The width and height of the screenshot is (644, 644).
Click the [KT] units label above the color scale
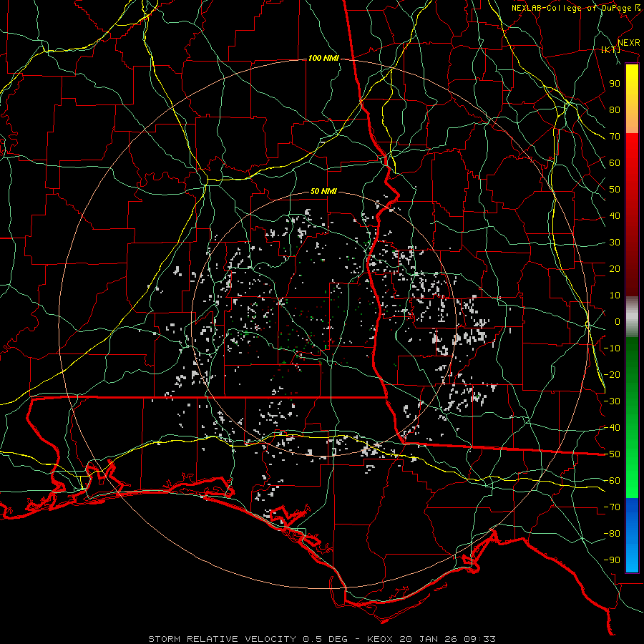[611, 49]
